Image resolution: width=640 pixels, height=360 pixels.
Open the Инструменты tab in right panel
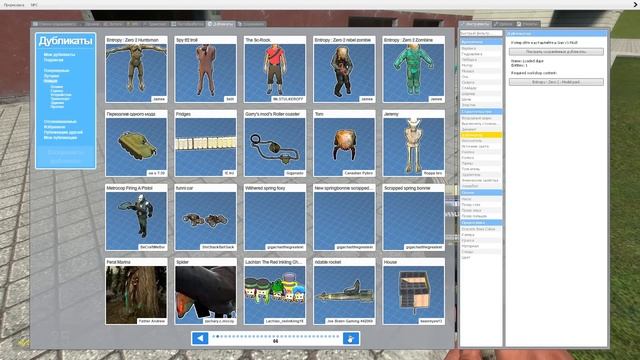[x=476, y=24]
